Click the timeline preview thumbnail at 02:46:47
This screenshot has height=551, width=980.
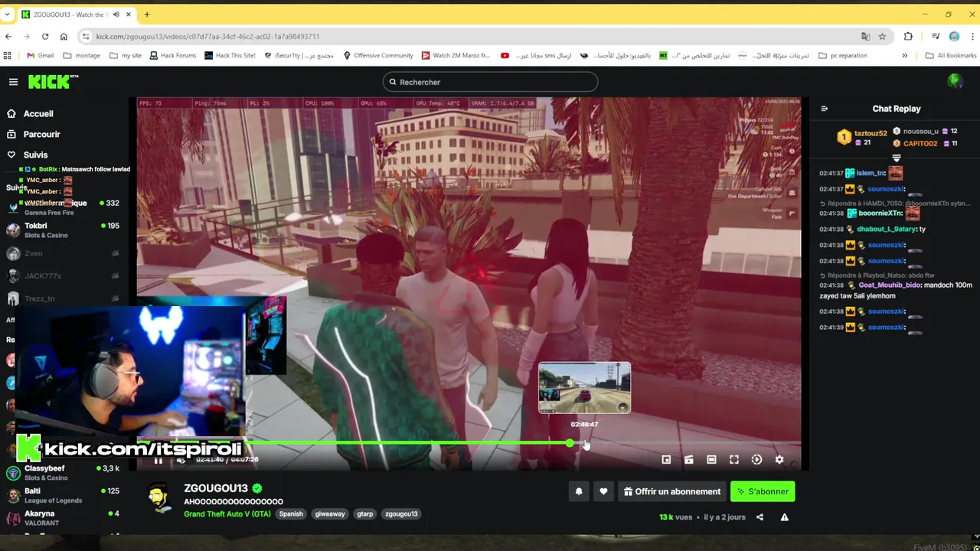point(584,388)
